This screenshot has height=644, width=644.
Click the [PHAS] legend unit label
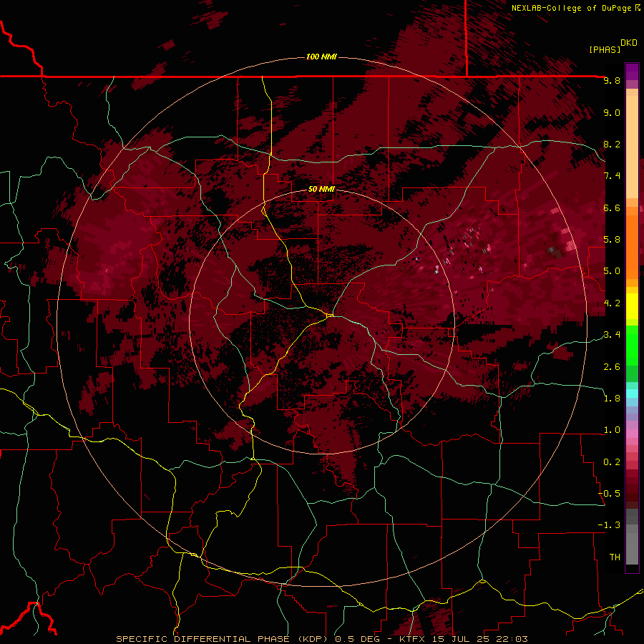pos(605,50)
